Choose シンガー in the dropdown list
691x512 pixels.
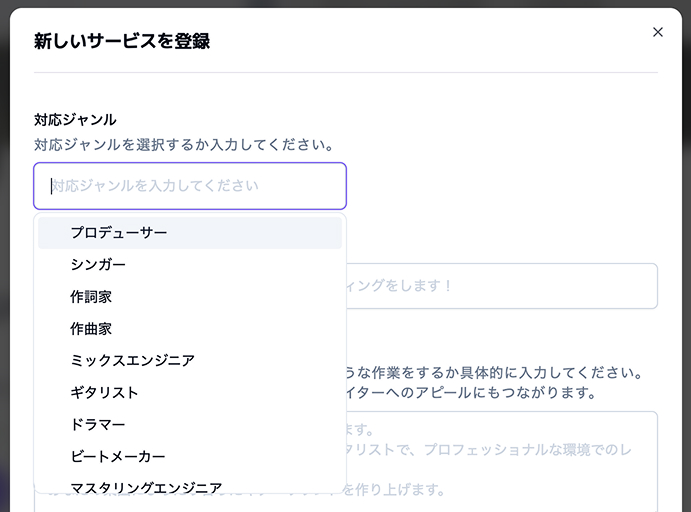point(98,264)
